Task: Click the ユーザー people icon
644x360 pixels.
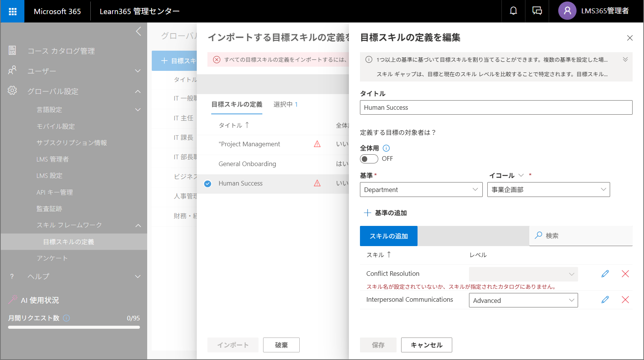Action: click(12, 70)
